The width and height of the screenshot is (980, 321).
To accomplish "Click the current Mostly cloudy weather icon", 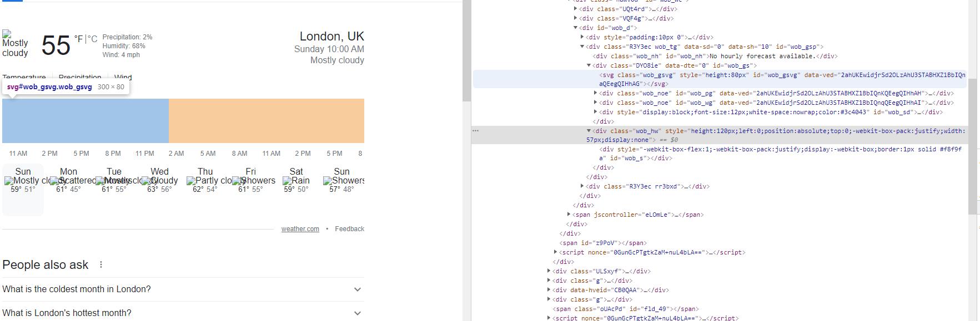I will tap(15, 44).
